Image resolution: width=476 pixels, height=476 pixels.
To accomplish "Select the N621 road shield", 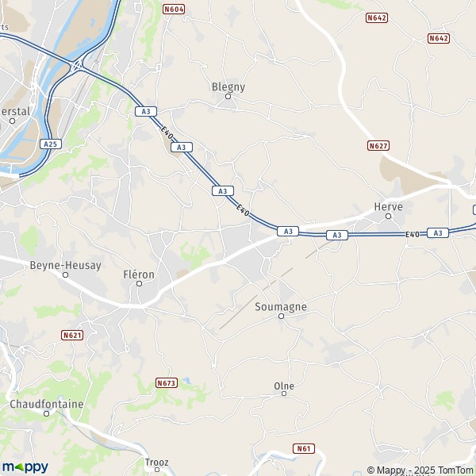I will pyautogui.click(x=72, y=335).
